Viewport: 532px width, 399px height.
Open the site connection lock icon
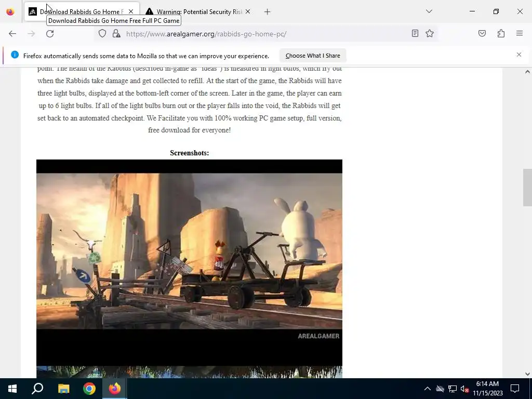click(116, 34)
